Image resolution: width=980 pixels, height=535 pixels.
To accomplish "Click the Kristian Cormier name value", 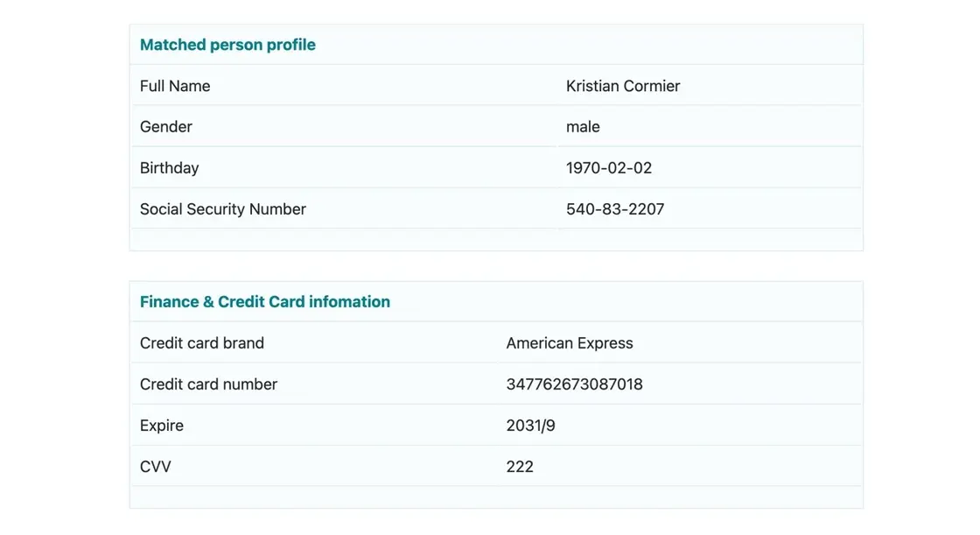I will [623, 87].
